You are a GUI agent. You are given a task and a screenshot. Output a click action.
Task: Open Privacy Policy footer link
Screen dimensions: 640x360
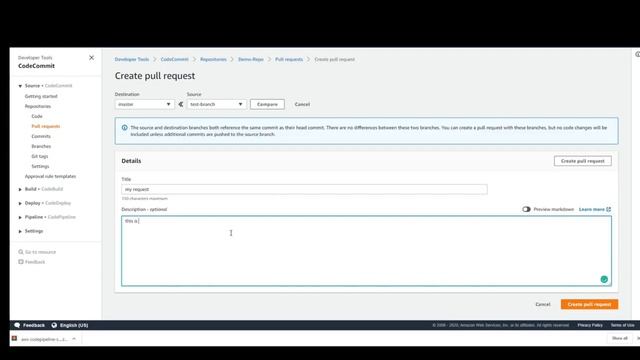click(590, 325)
